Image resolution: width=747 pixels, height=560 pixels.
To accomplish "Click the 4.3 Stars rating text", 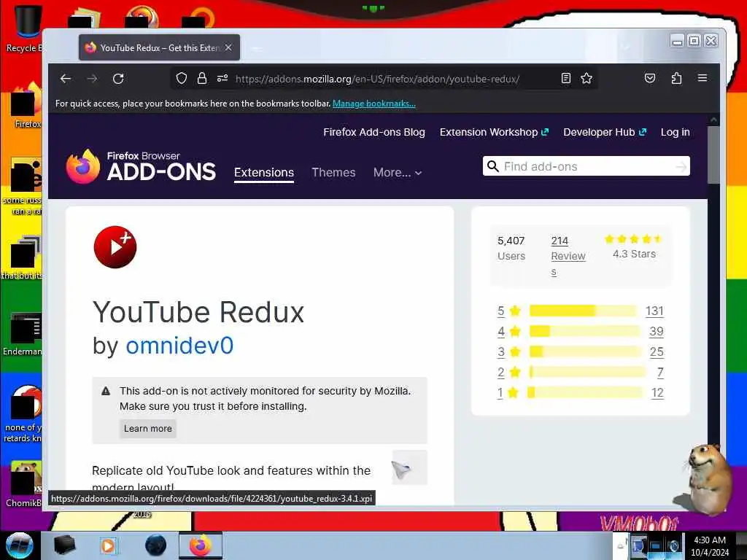I will point(634,254).
